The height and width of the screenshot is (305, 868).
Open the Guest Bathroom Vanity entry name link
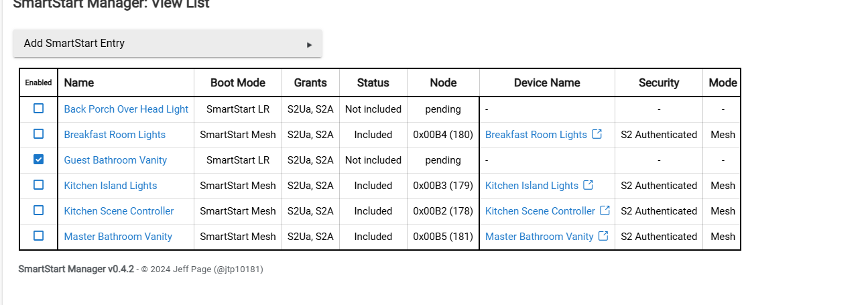[115, 160]
